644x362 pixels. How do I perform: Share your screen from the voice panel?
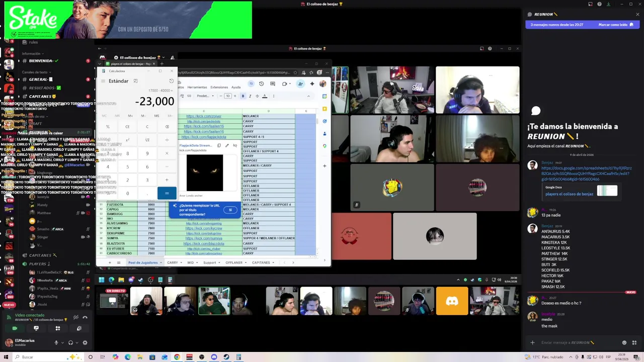click(36, 328)
